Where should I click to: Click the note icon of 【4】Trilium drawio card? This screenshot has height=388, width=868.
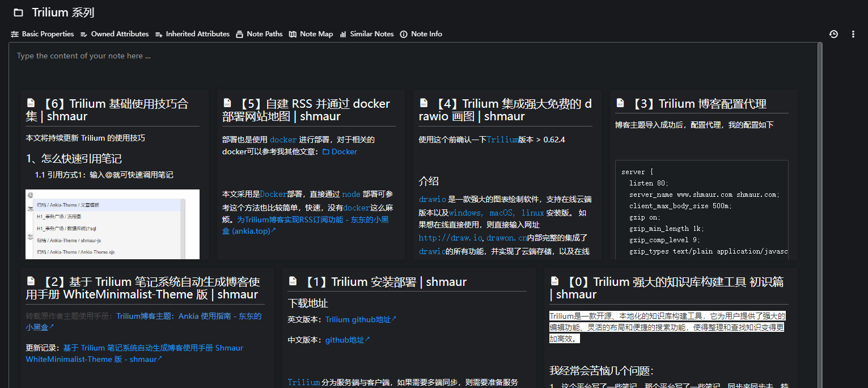tap(424, 103)
